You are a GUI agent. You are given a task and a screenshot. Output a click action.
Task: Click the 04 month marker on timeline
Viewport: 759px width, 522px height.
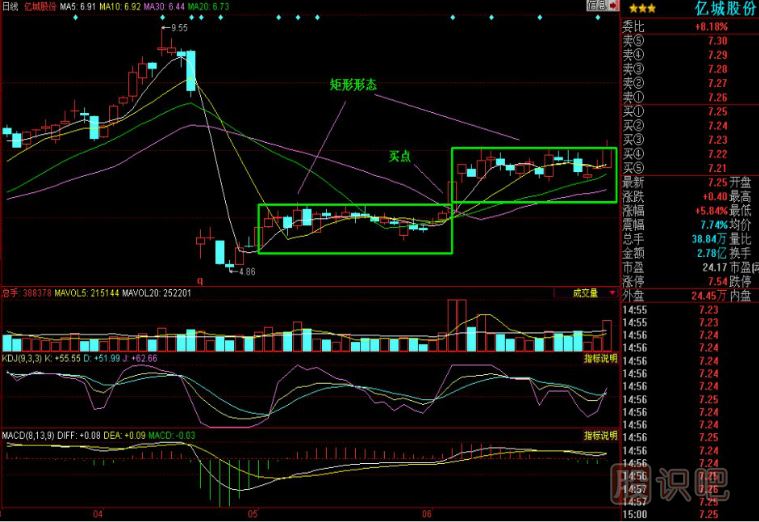(x=98, y=514)
